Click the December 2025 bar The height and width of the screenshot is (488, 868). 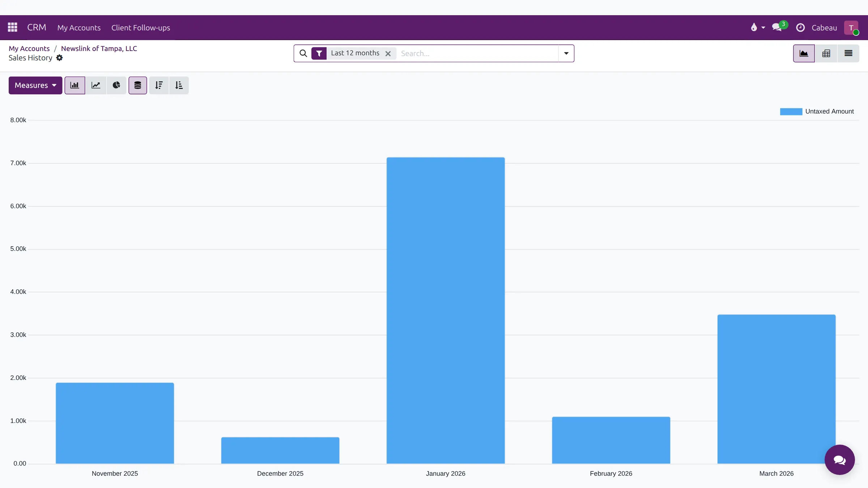tap(280, 450)
